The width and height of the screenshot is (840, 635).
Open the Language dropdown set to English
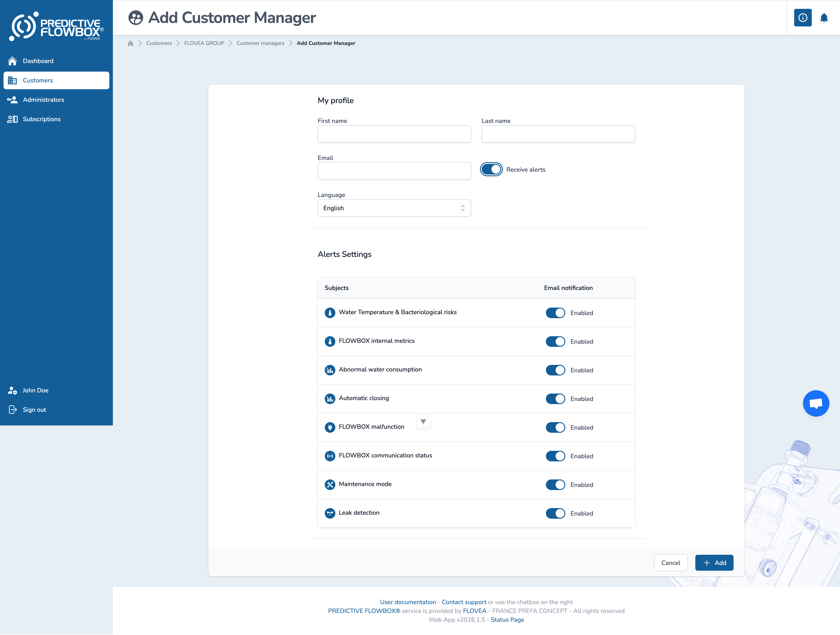(394, 208)
